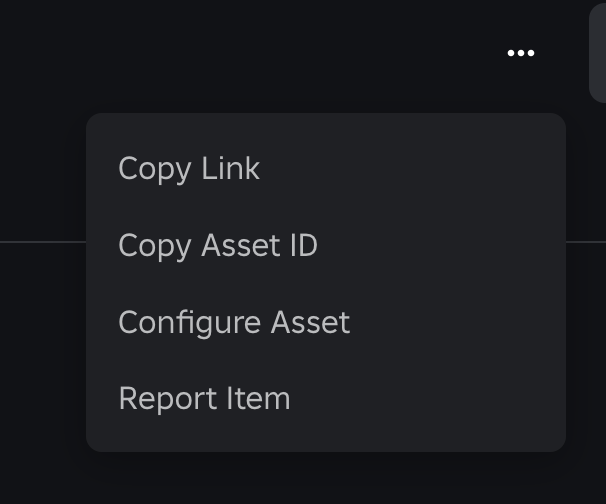Choose Copy Asset ID menu entry
The image size is (606, 504).
(x=218, y=245)
